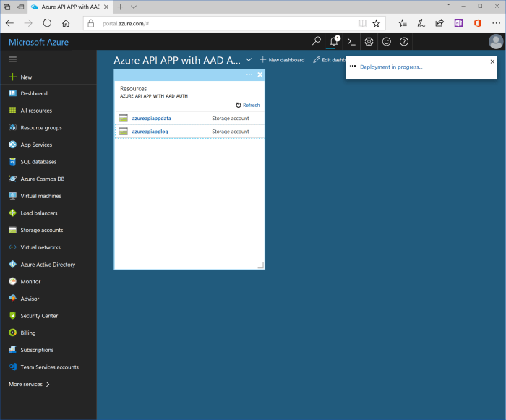Screen dimensions: 506x420
Task: Close the Deployment in progress notification
Action: coord(492,61)
